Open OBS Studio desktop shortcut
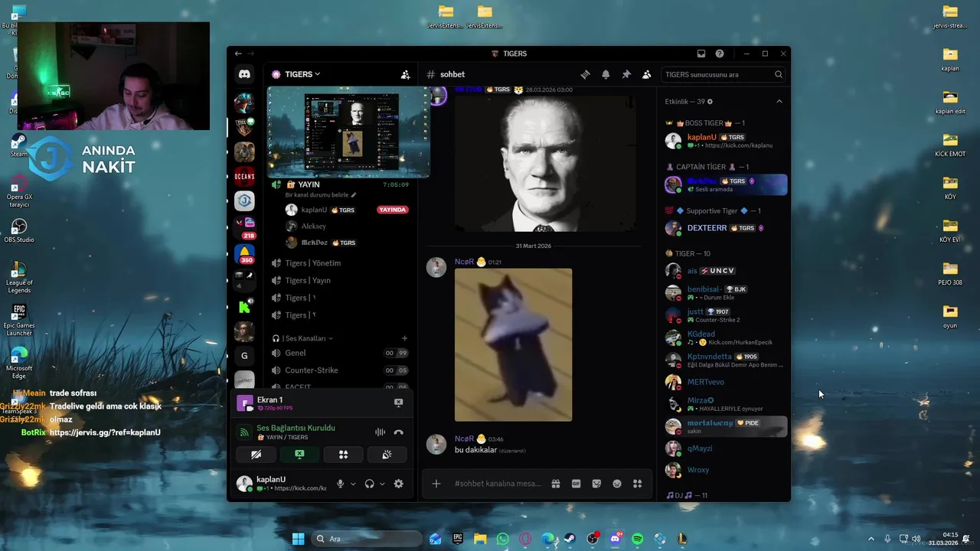This screenshot has width=980, height=551. 19,230
